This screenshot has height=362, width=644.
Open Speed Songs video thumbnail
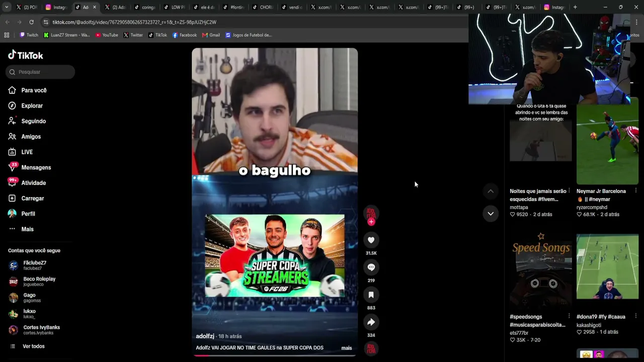(x=541, y=269)
